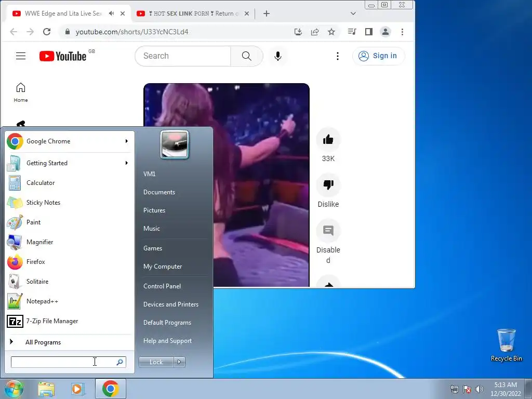The image size is (532, 399).
Task: Open VM1 user folder
Action: coord(149,174)
